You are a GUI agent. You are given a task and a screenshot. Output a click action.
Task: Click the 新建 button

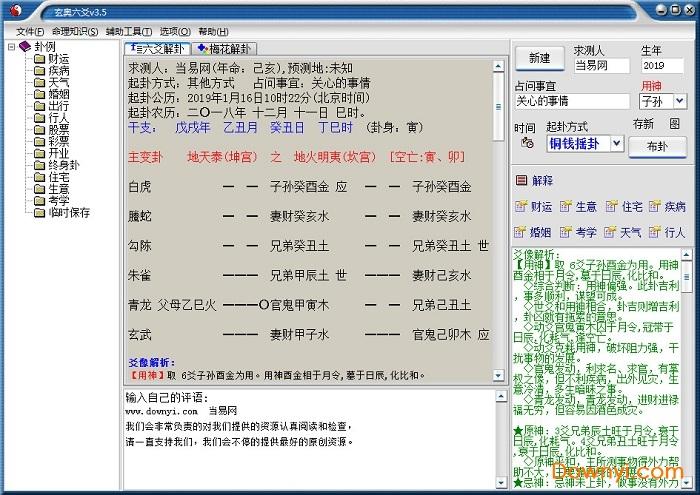[539, 58]
